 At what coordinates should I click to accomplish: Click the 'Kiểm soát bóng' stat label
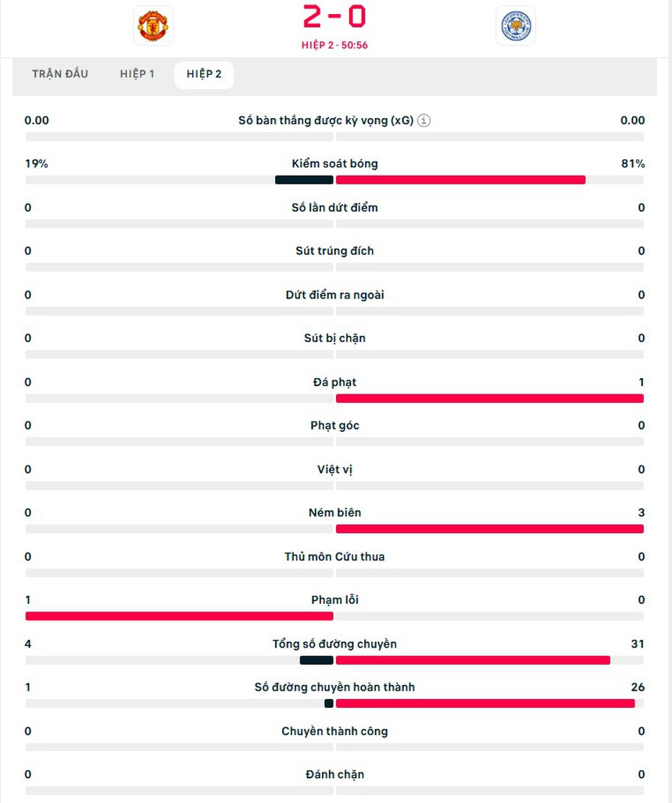(x=334, y=163)
